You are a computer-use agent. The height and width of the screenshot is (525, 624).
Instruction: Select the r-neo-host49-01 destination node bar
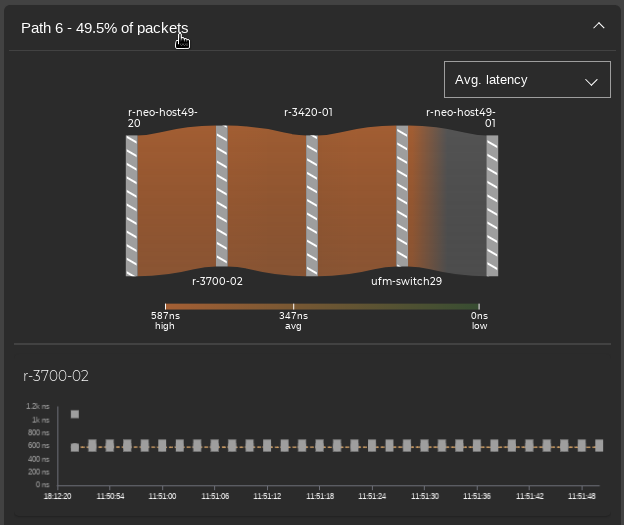[492, 205]
